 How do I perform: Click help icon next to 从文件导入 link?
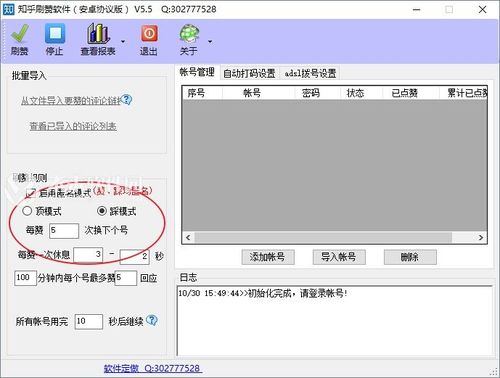coord(127,99)
